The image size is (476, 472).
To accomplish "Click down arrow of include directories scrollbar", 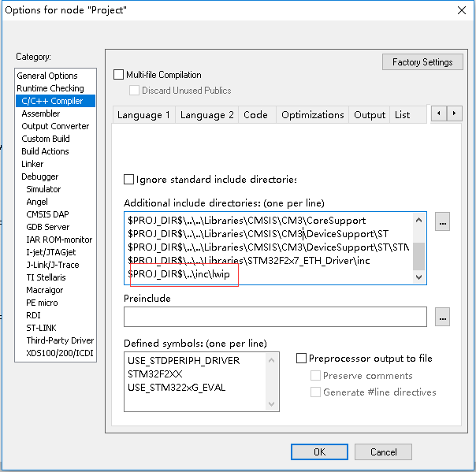I will tap(419, 277).
